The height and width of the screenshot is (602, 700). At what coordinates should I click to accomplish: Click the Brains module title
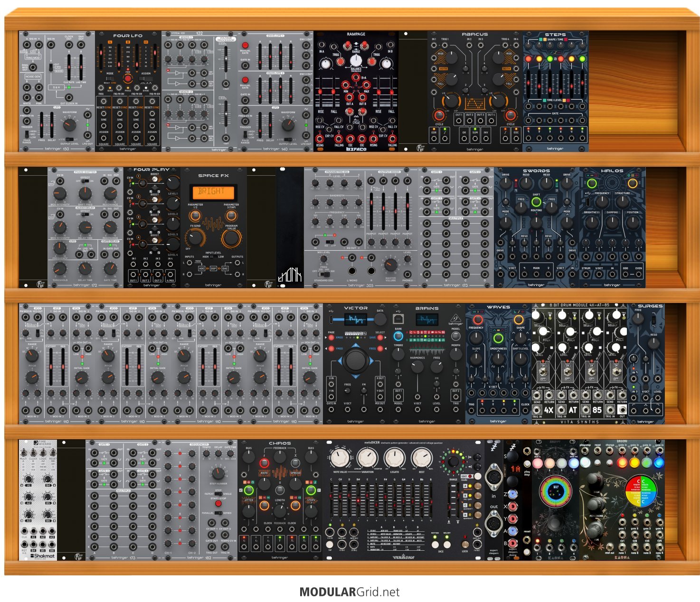427,308
